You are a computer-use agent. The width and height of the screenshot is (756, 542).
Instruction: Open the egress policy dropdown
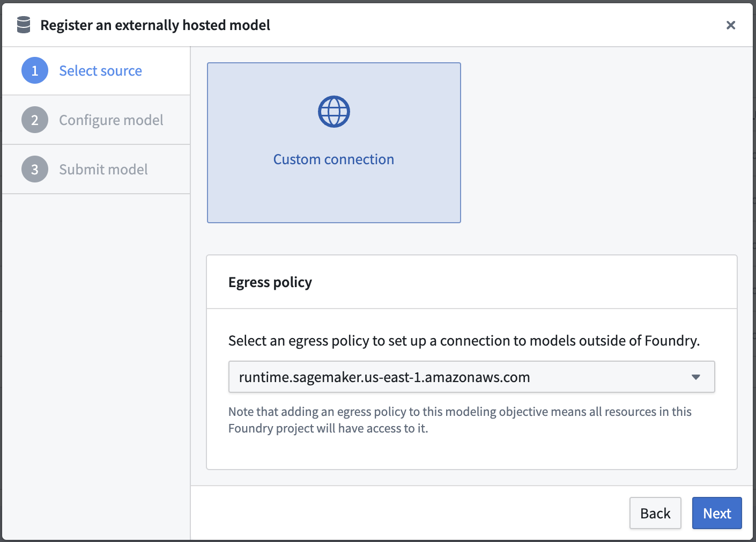[472, 377]
